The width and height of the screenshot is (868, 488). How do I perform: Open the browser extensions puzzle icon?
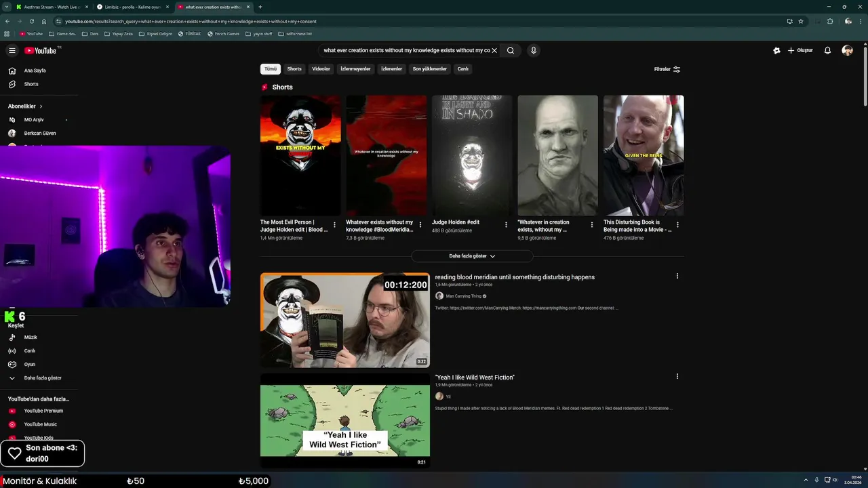click(x=830, y=21)
